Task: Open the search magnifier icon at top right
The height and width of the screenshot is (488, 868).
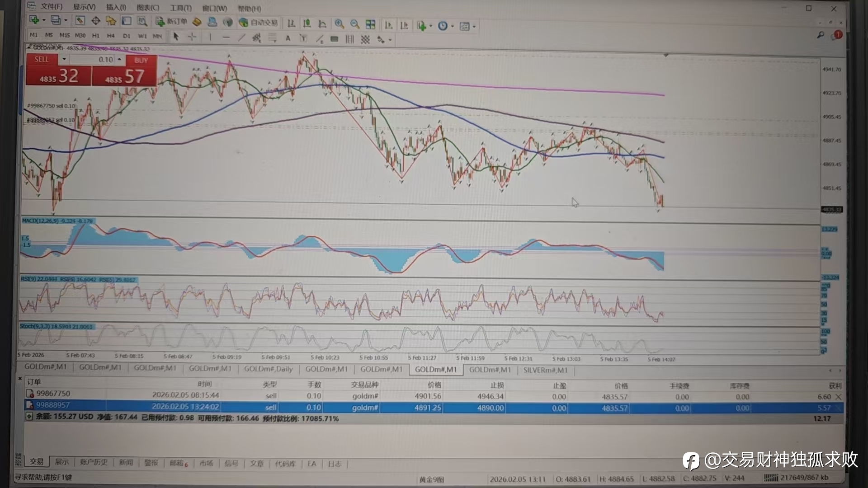Action: (821, 35)
